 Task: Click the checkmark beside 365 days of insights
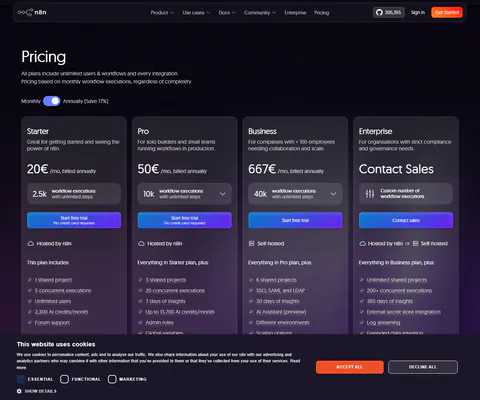click(362, 301)
